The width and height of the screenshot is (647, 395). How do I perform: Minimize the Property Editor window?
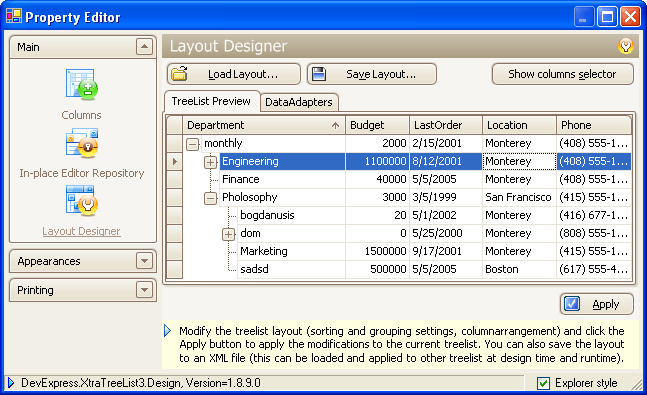click(x=583, y=17)
